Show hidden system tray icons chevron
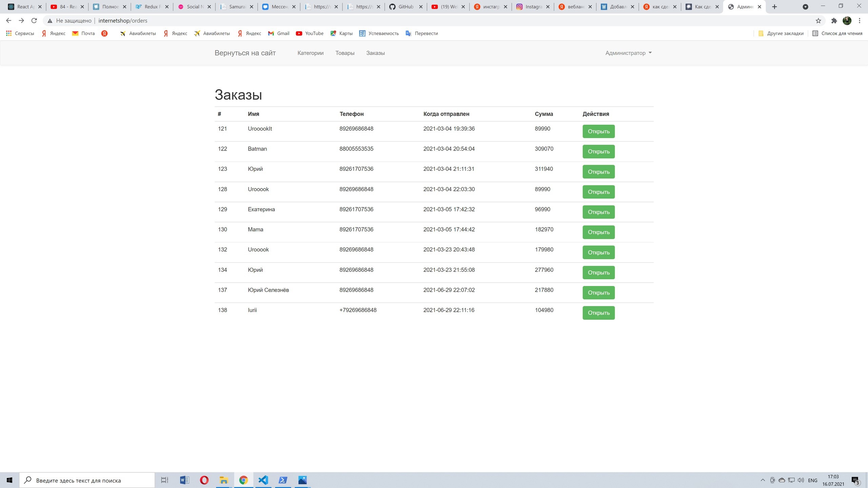This screenshot has width=868, height=488. click(763, 480)
